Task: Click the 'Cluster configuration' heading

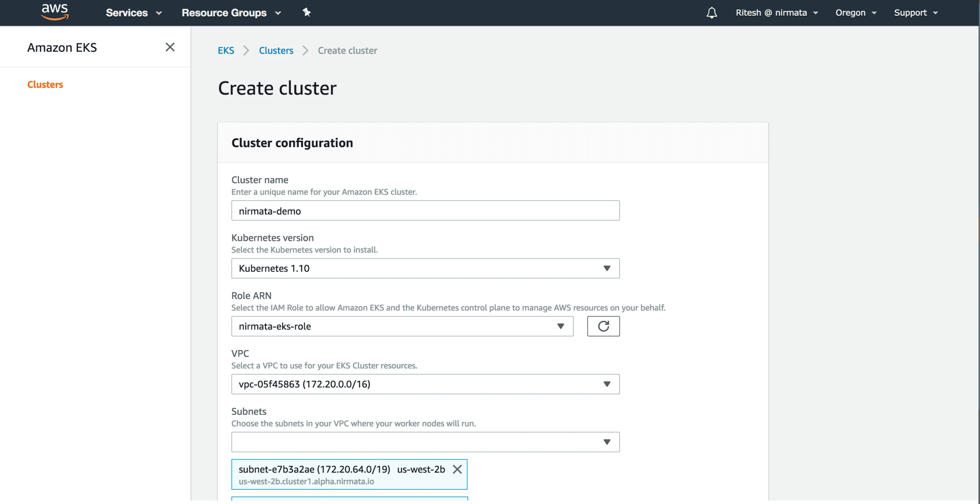Action: [x=292, y=143]
